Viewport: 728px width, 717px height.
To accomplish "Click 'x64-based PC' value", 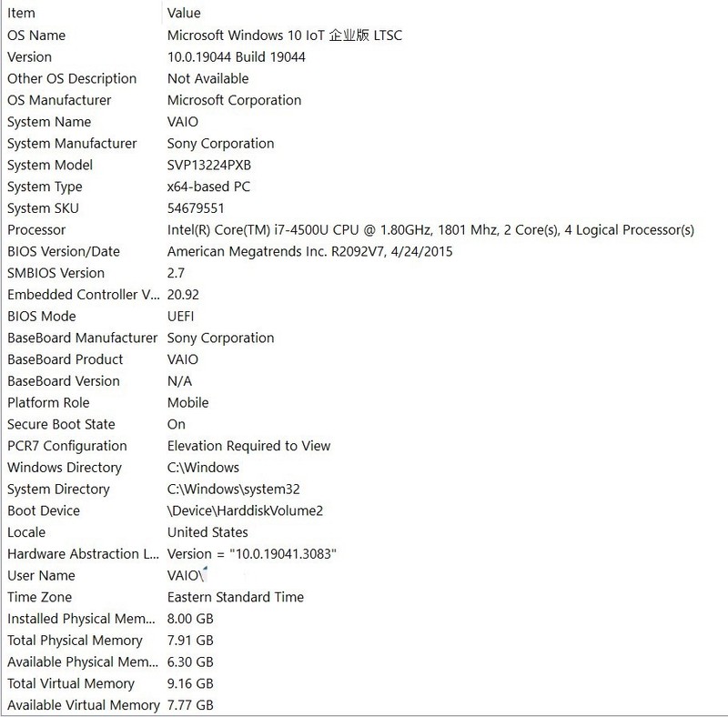I will [x=208, y=187].
